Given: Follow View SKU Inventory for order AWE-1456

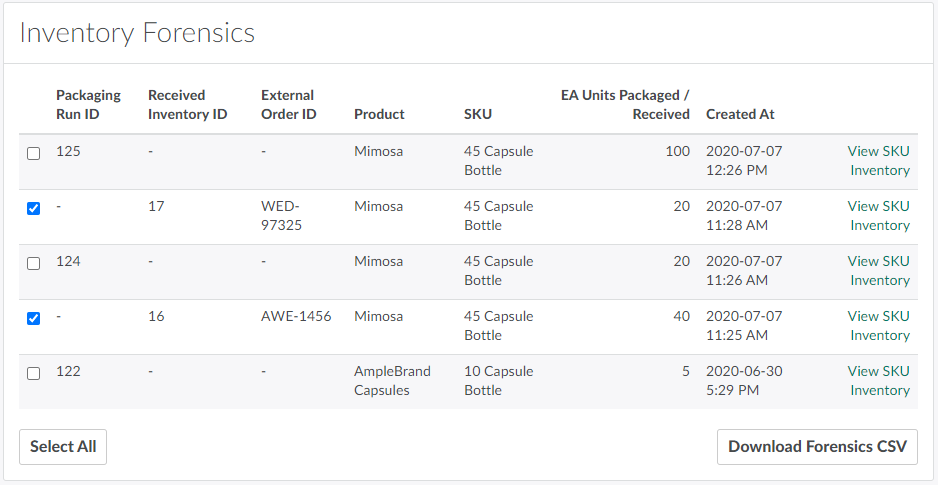Looking at the screenshot, I should point(878,326).
